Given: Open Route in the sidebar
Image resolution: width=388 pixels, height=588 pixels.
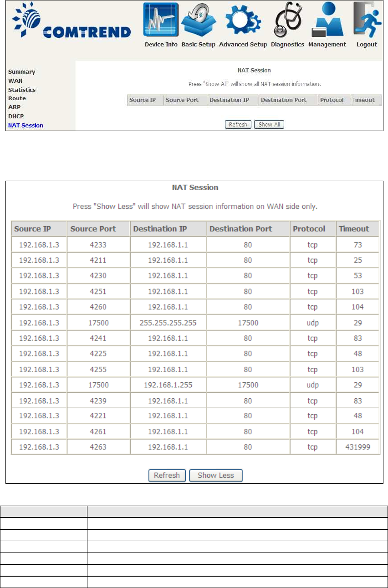Looking at the screenshot, I should click(x=17, y=98).
